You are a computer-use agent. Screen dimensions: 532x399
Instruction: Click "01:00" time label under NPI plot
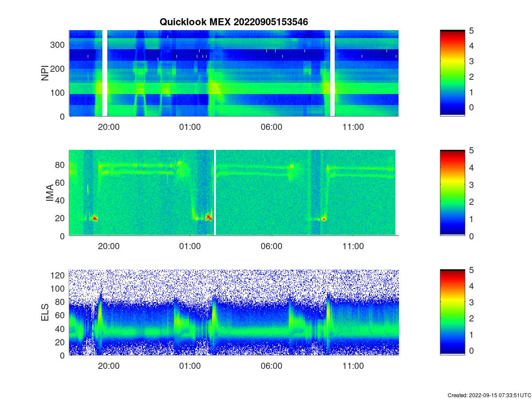coord(190,127)
